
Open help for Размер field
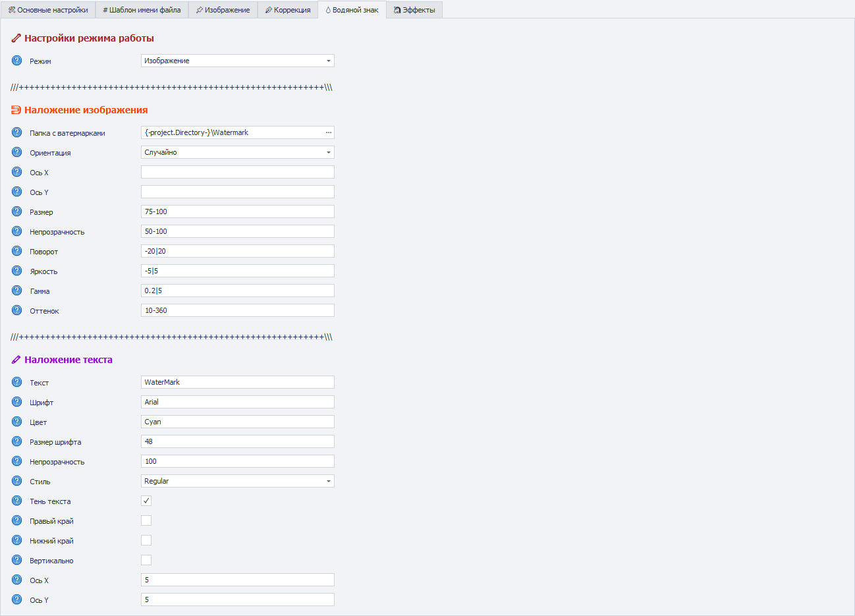[x=17, y=211]
